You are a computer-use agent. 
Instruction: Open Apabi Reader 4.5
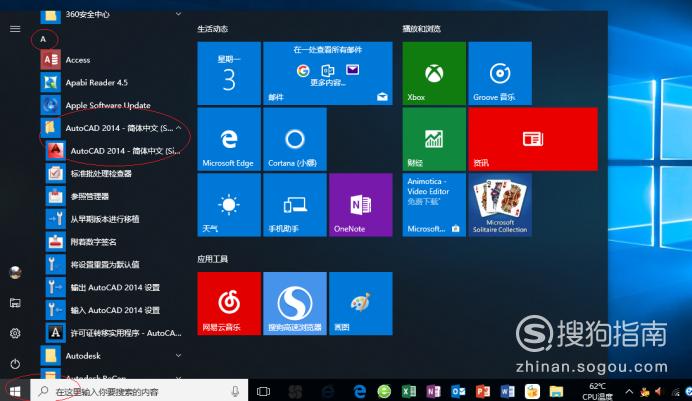click(110, 82)
